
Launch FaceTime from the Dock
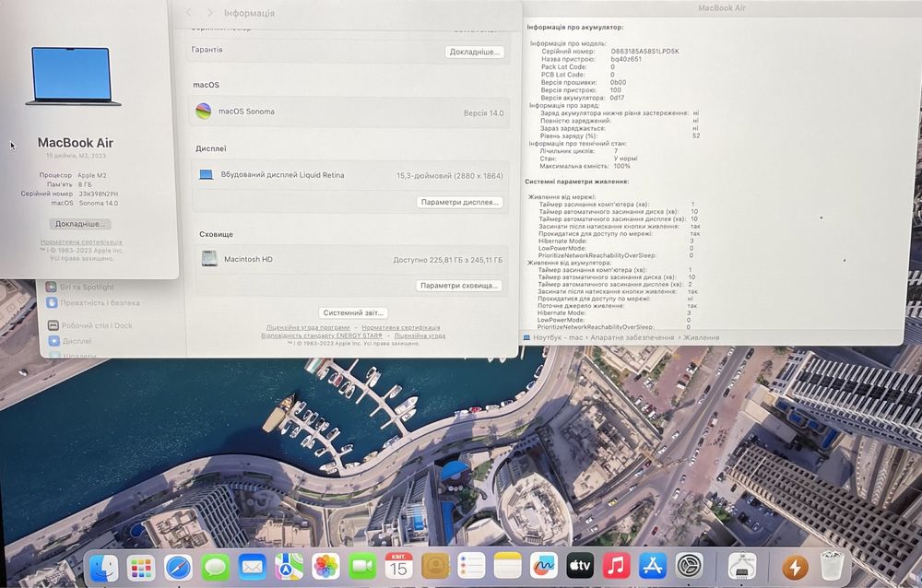click(x=362, y=568)
